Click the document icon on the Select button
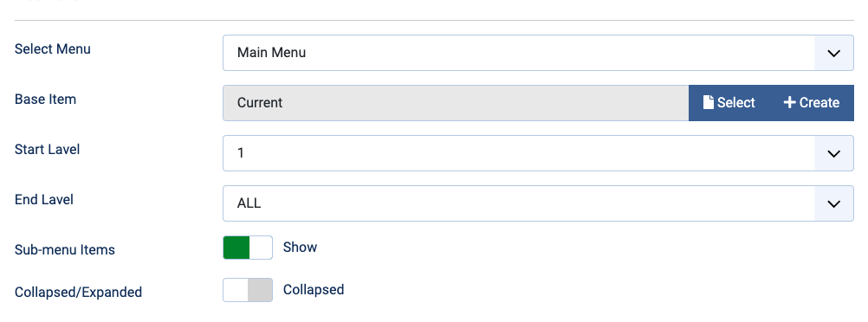Viewport: 868px width, 322px height. coord(708,102)
